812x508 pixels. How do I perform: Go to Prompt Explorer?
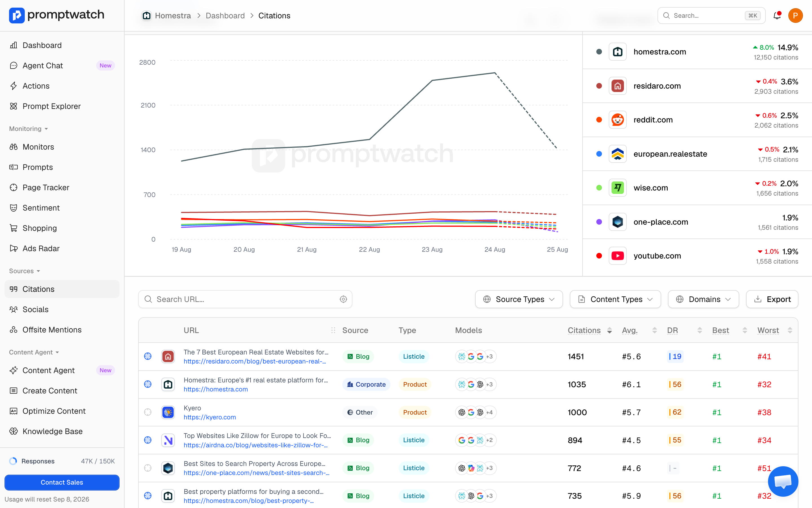[62, 106]
